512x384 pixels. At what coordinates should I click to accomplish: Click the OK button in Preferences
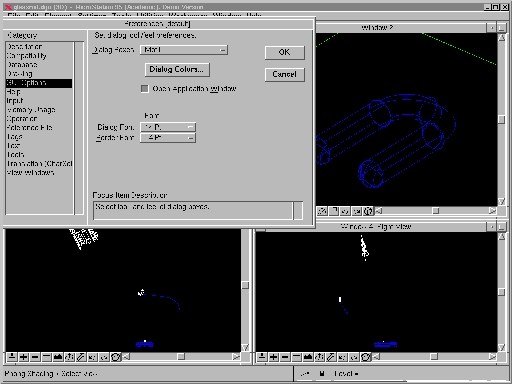click(285, 52)
